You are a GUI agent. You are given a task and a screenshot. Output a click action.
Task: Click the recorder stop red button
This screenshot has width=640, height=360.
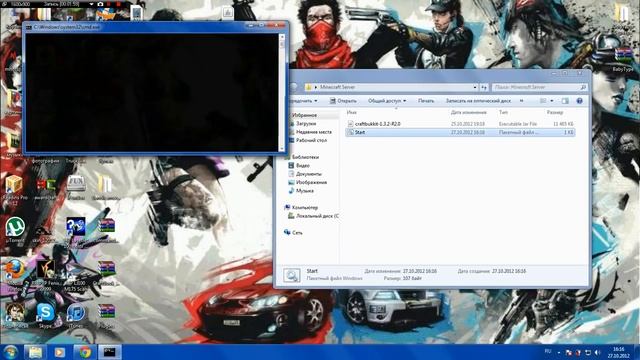[x=118, y=4]
